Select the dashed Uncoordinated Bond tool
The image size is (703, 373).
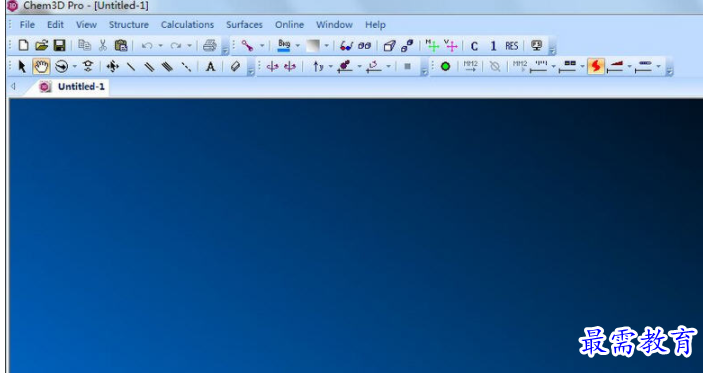pos(186,67)
